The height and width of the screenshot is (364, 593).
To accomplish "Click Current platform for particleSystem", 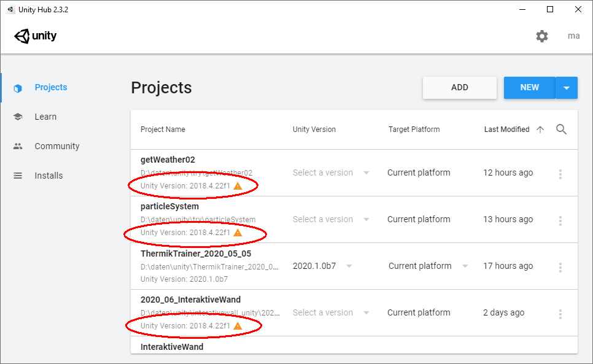I will point(419,219).
